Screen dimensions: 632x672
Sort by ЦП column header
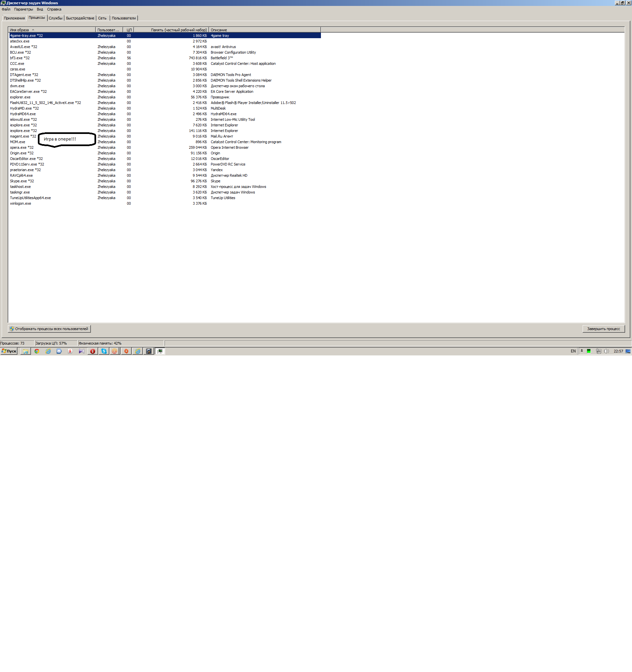tap(128, 30)
